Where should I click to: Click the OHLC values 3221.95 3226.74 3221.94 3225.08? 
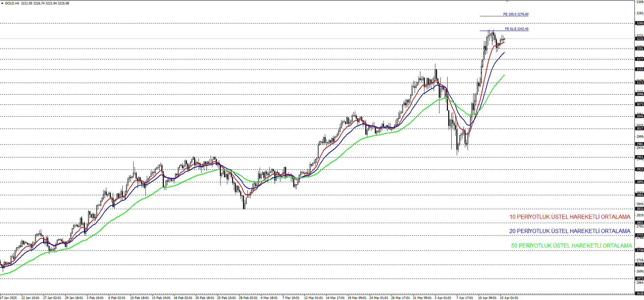pos(45,3)
